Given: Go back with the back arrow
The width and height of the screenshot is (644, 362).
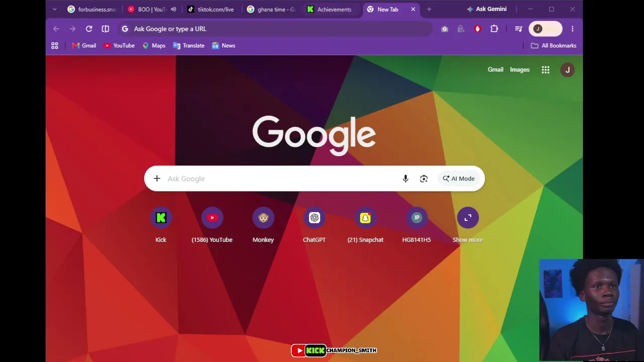Looking at the screenshot, I should click(x=56, y=29).
